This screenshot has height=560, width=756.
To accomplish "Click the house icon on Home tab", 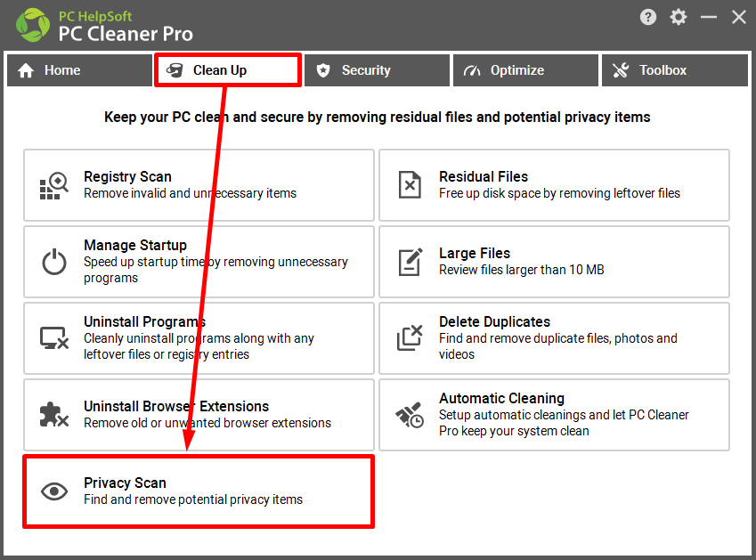I will (x=26, y=70).
